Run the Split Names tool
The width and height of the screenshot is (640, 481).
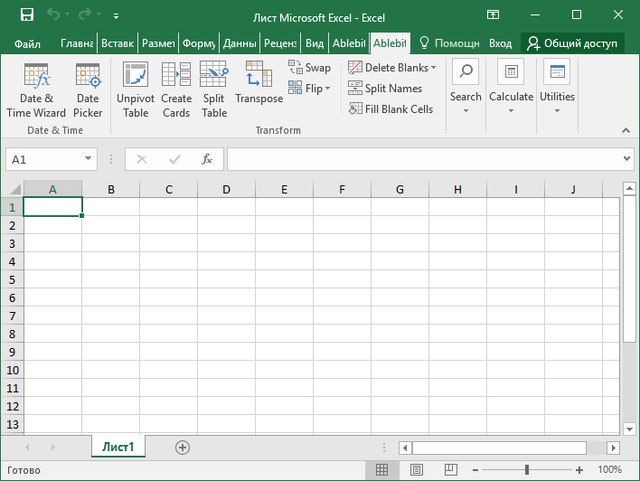[385, 88]
